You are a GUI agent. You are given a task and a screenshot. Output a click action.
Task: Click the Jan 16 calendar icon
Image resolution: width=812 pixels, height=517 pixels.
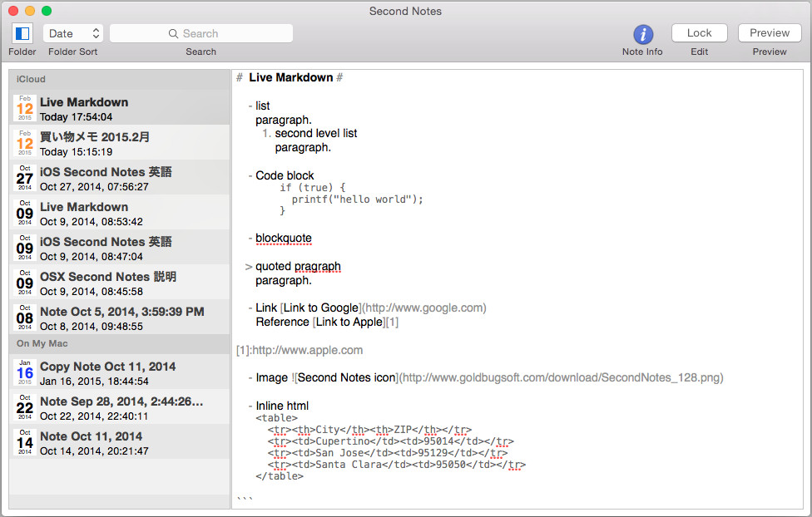25,372
